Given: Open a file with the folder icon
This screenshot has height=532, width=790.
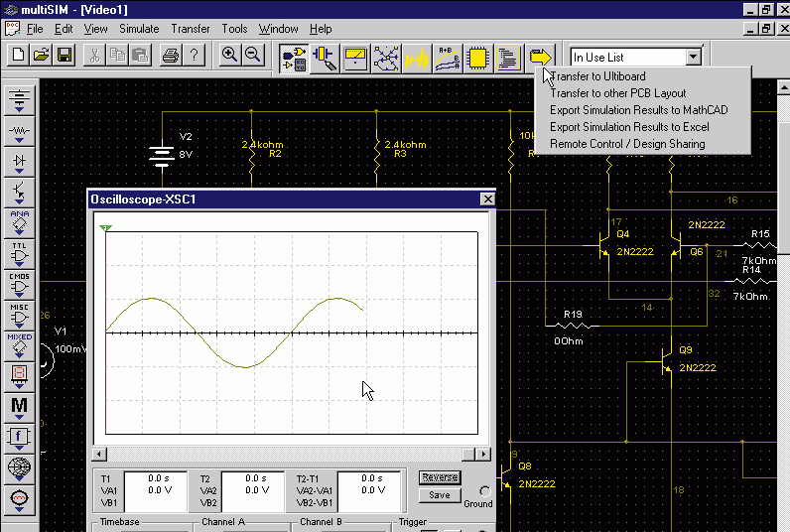Looking at the screenshot, I should (x=42, y=55).
